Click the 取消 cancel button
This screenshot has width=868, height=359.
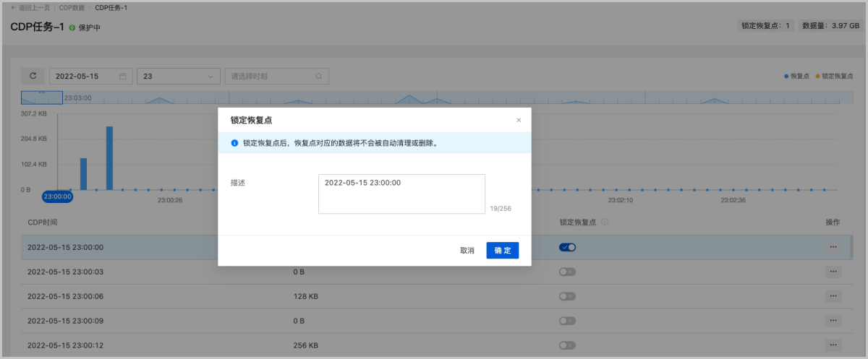(x=467, y=251)
